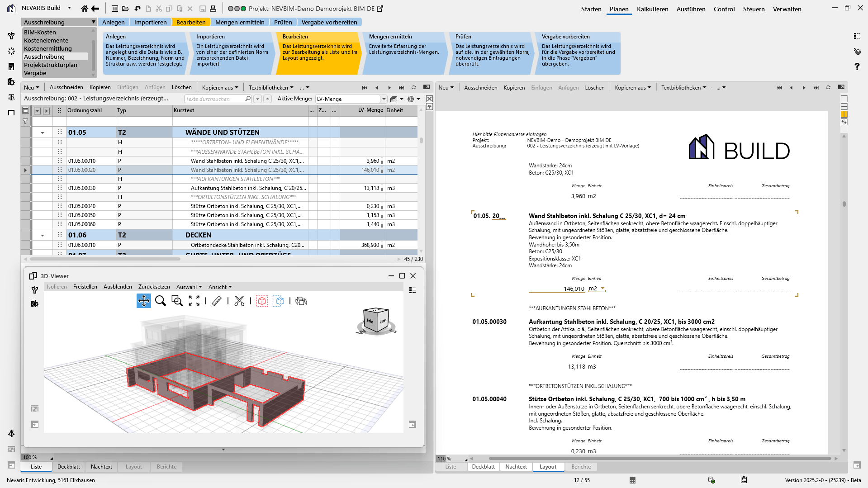This screenshot has height=488, width=868.
Task: Collapse the 01.05 WÄNDE UND STÜTZEN group
Action: pyautogui.click(x=43, y=133)
